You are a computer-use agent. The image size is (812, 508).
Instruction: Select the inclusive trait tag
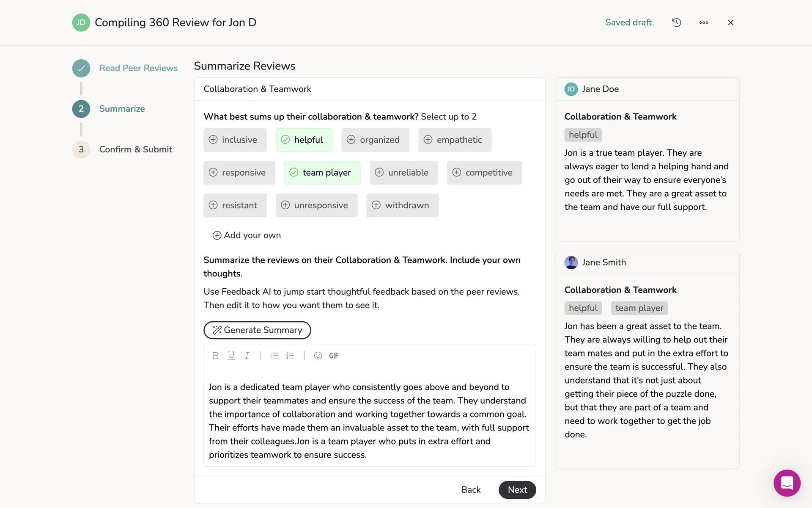click(x=235, y=140)
